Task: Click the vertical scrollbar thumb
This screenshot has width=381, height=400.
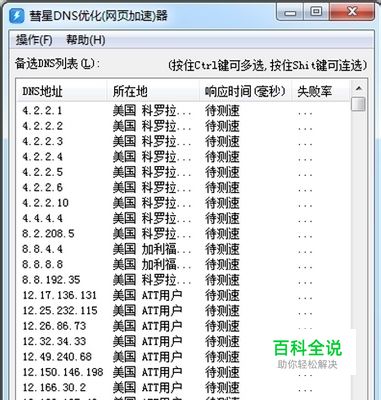Action: (359, 104)
